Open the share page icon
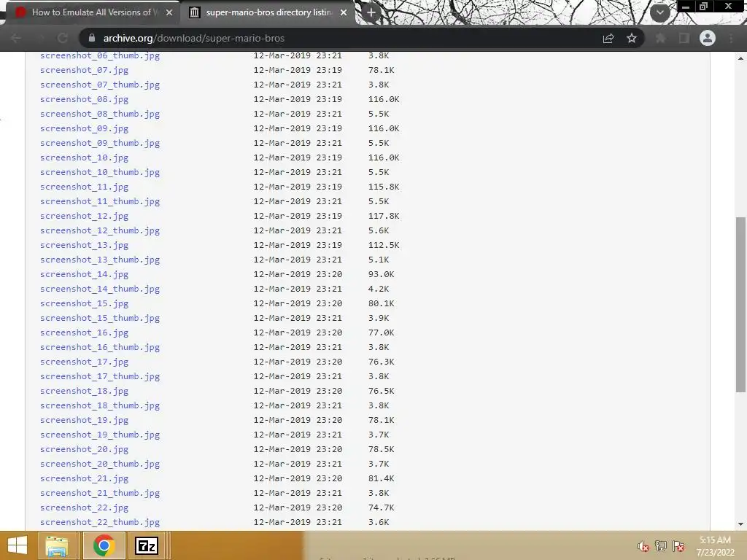The height and width of the screenshot is (560, 747). click(x=608, y=38)
